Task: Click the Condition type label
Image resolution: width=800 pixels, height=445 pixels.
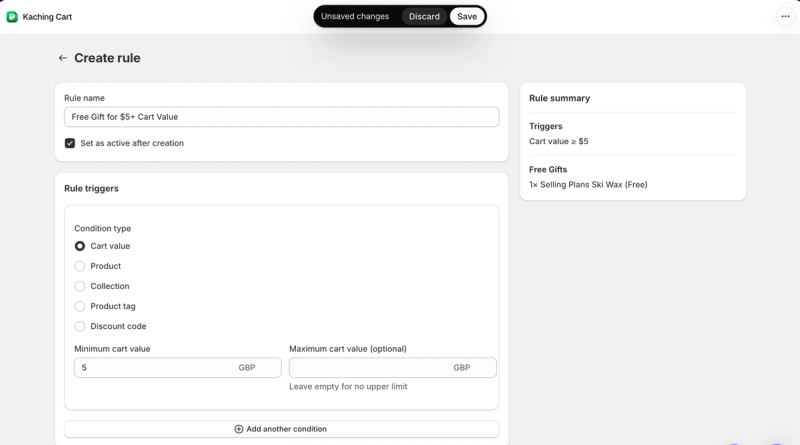Action: (x=103, y=228)
